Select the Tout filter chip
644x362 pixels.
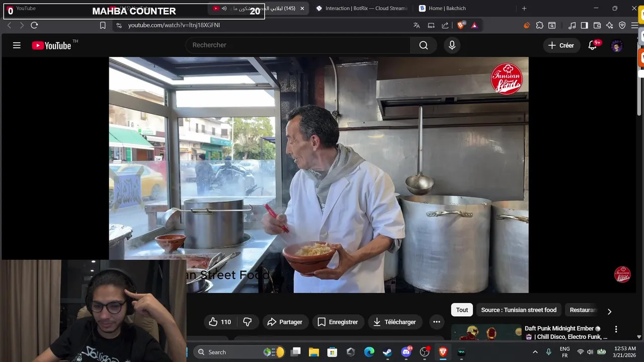pyautogui.click(x=462, y=310)
